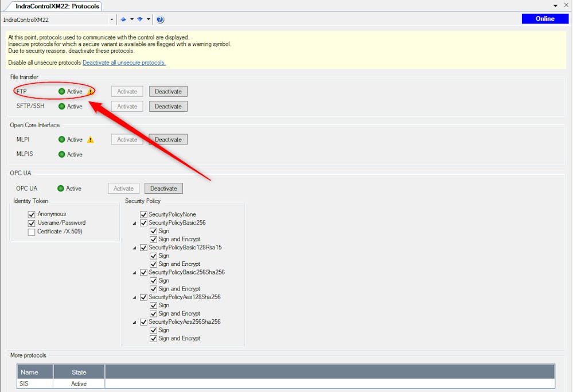Click the green status indicator for MLPIS
The width and height of the screenshot is (573, 392).
point(62,154)
